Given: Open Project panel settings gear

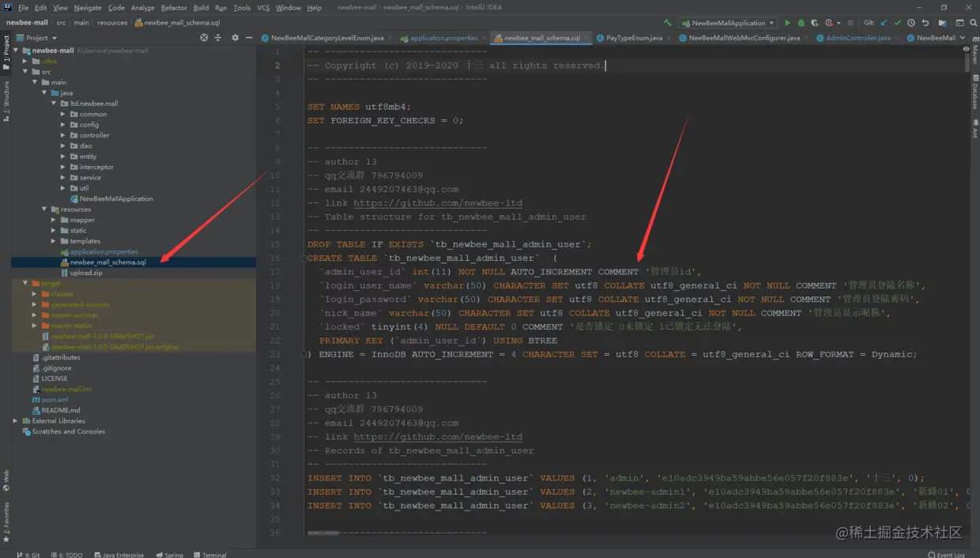Looking at the screenshot, I should 235,37.
